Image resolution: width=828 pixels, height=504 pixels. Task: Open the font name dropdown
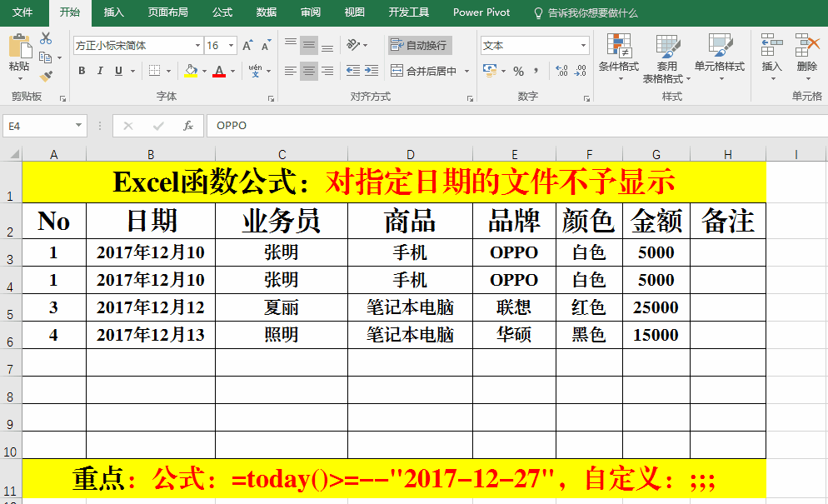coord(197,46)
